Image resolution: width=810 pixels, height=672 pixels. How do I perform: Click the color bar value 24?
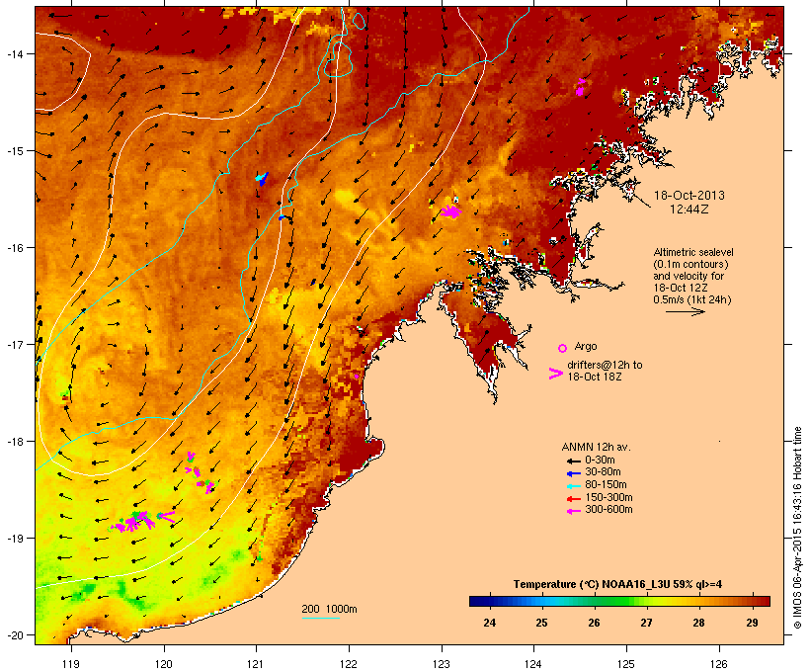[489, 623]
